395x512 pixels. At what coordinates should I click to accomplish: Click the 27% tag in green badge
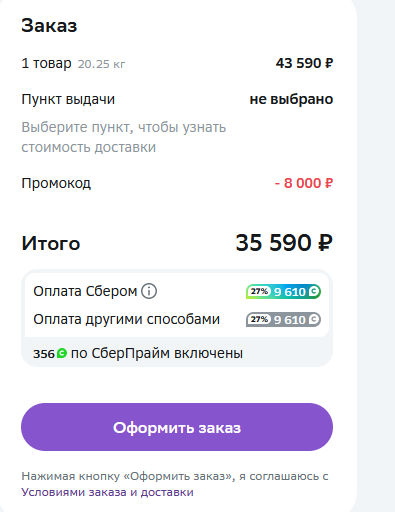coord(259,291)
